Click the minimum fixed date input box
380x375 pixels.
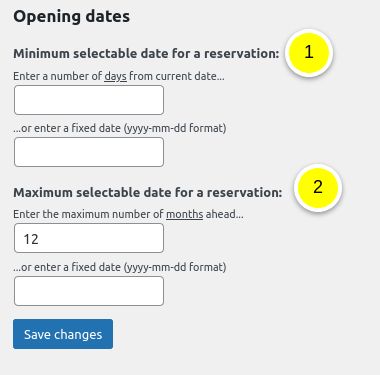tap(89, 152)
